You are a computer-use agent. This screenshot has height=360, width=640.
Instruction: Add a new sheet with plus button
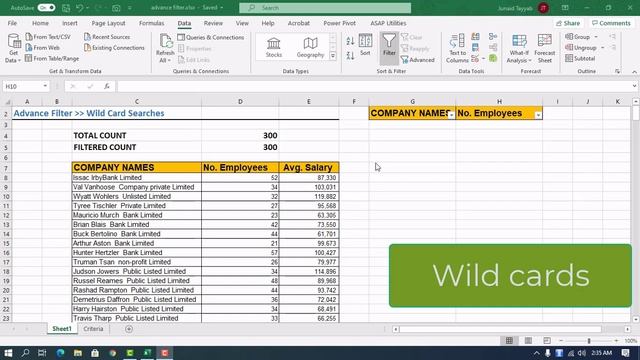[x=129, y=329]
